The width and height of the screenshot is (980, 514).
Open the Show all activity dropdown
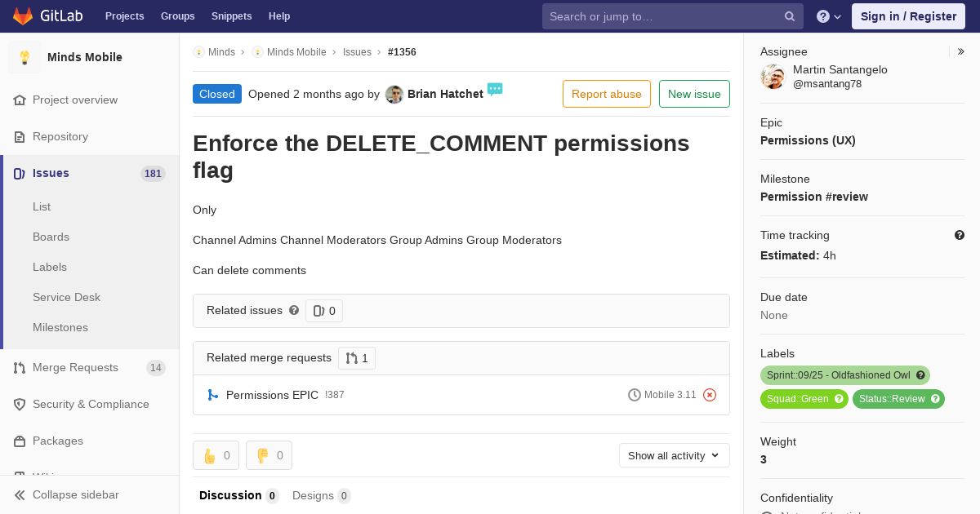(675, 455)
